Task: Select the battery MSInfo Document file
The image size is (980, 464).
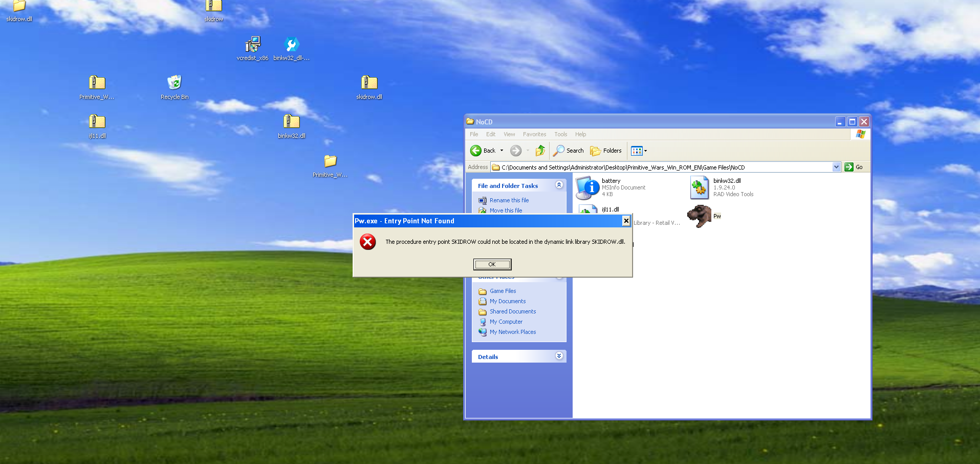Action: [x=611, y=187]
